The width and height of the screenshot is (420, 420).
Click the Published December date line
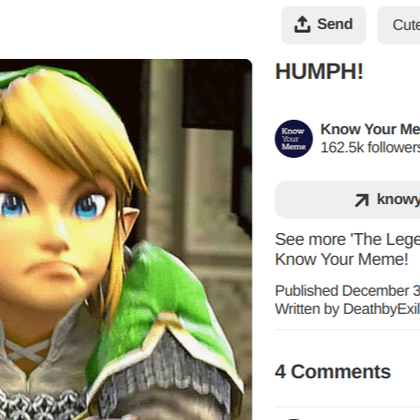tap(347, 291)
